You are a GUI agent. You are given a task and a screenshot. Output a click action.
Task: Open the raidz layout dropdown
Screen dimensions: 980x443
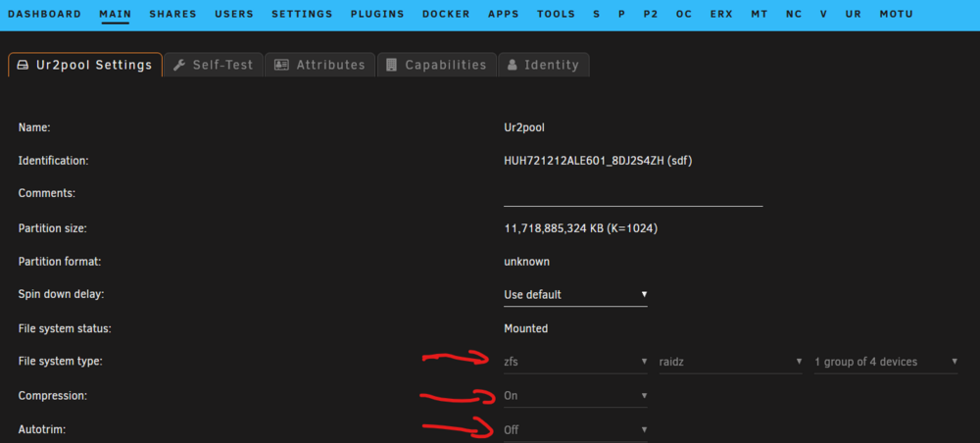[731, 362]
